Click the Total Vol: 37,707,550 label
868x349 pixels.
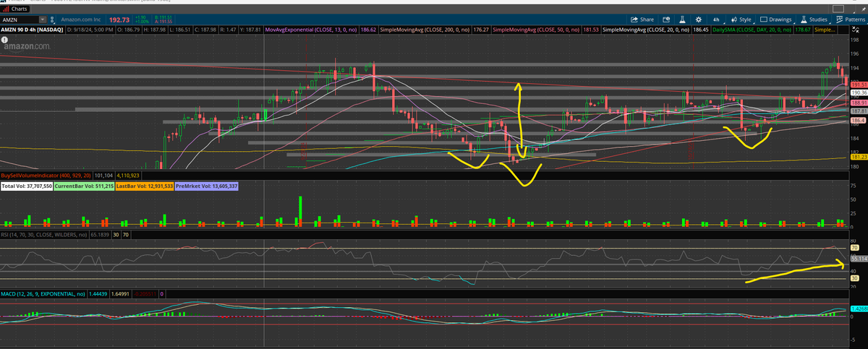(27, 186)
